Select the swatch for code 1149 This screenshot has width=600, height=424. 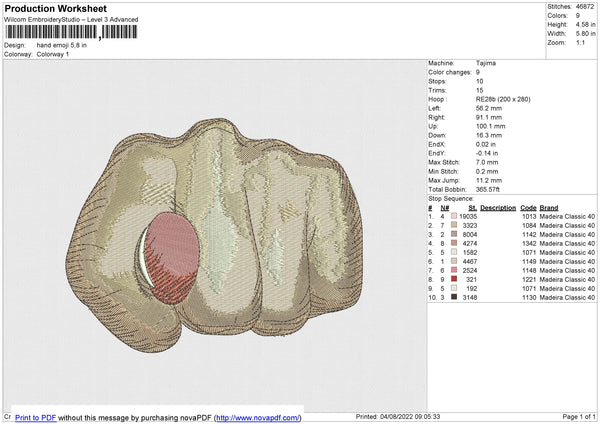(454, 261)
